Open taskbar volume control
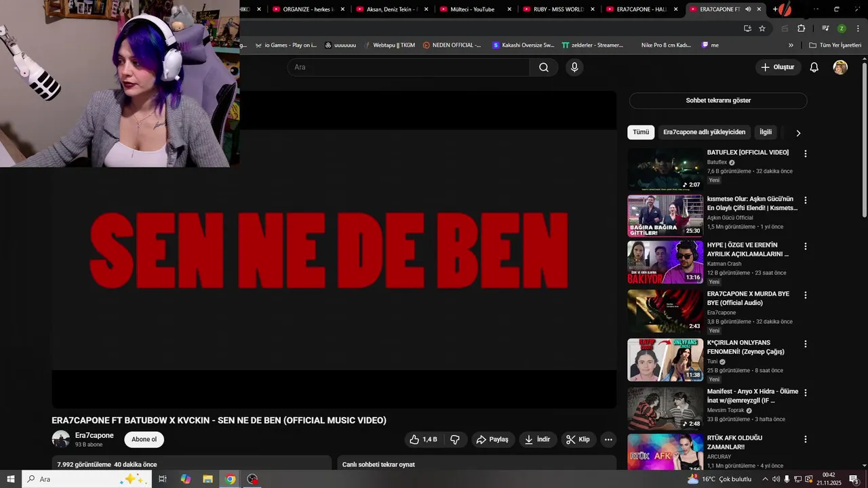The width and height of the screenshot is (868, 488). [x=776, y=479]
